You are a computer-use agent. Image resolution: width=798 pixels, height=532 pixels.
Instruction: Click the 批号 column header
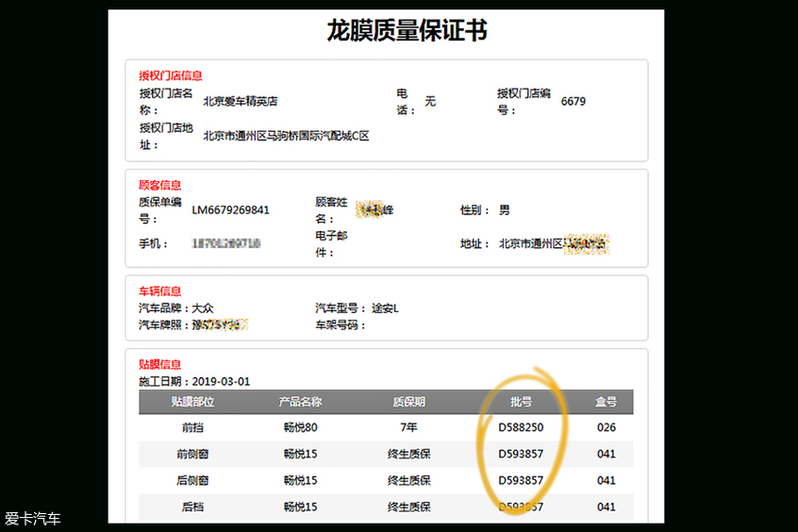pos(521,402)
